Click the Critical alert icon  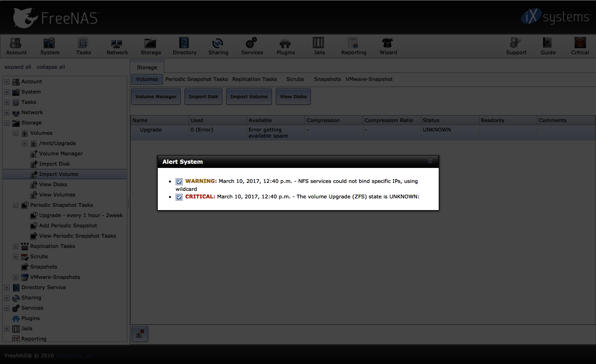tap(580, 46)
